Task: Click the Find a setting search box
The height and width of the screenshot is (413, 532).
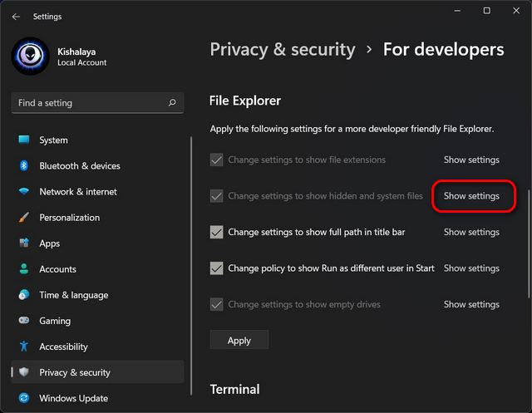Action: tap(98, 102)
